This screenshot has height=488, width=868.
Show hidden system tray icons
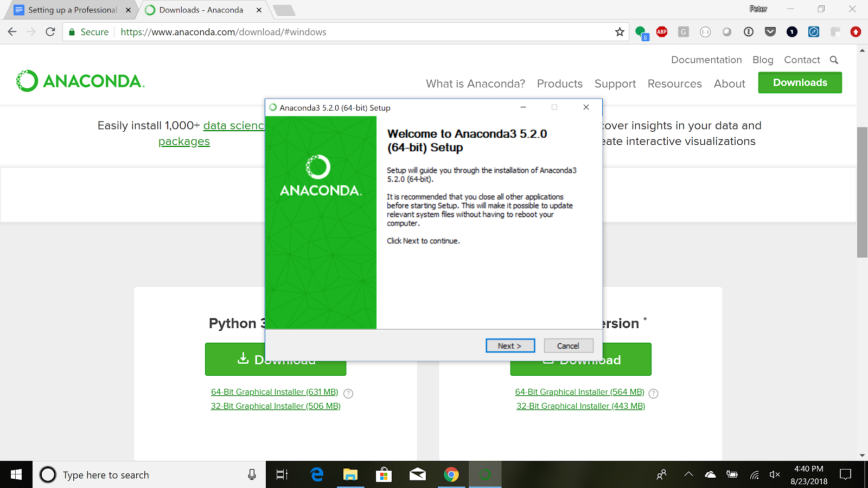point(688,474)
